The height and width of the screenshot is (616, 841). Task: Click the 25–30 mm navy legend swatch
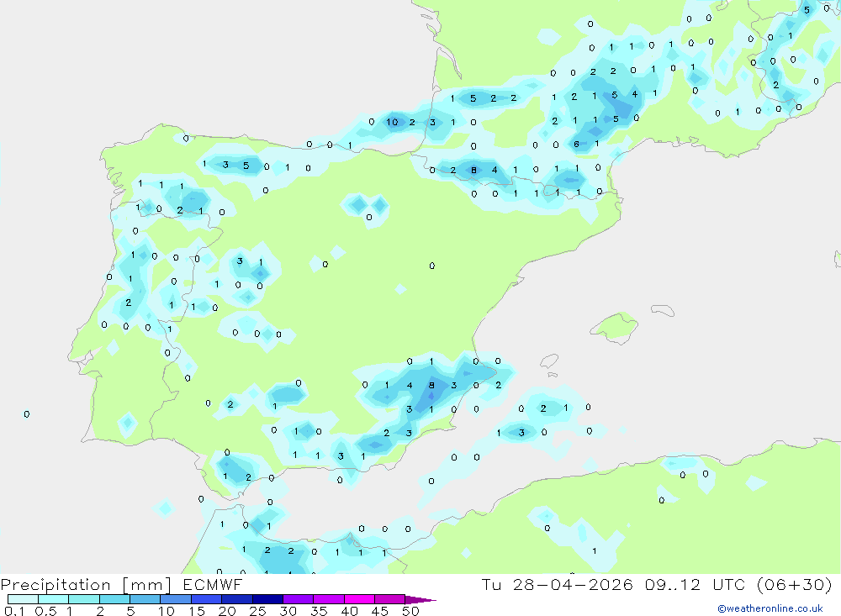(x=267, y=599)
